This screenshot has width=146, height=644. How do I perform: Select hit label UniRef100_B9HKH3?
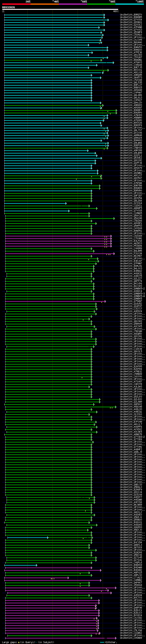[131, 140]
